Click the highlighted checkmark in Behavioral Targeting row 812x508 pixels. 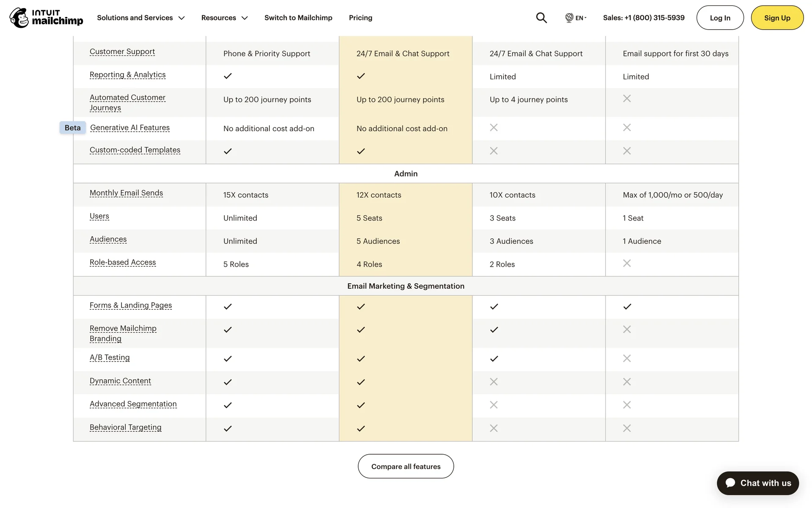pyautogui.click(x=361, y=428)
